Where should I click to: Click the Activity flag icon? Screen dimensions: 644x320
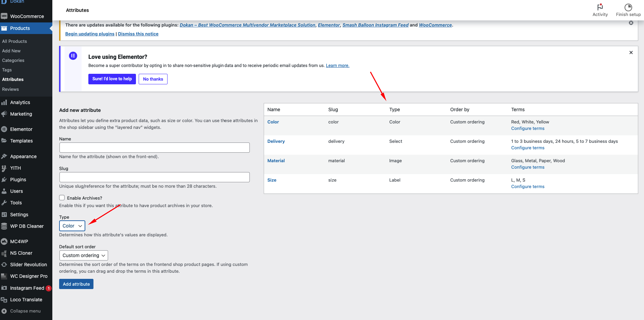pos(600,7)
